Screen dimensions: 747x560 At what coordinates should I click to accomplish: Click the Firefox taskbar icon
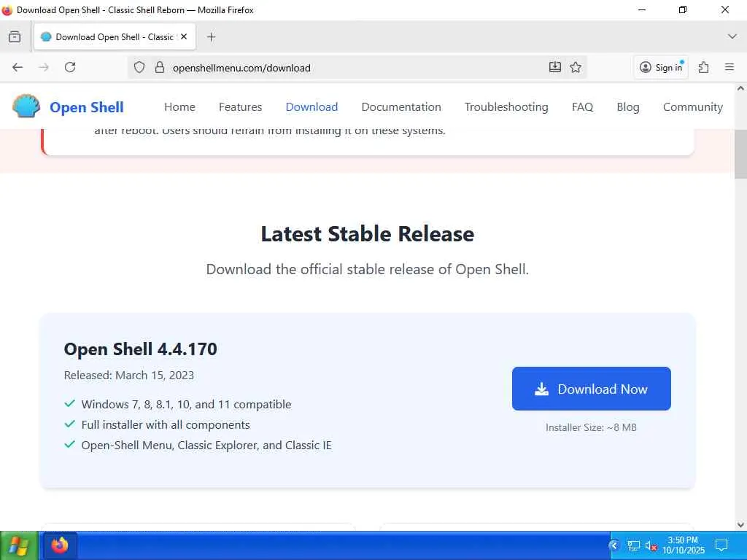60,545
